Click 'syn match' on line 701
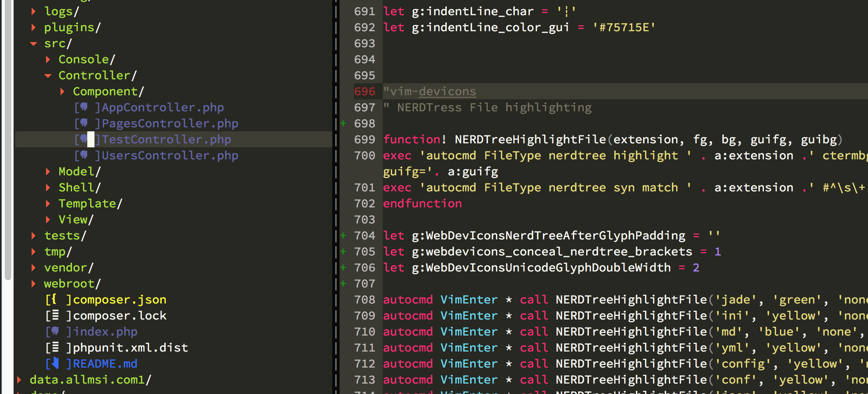 [646, 187]
